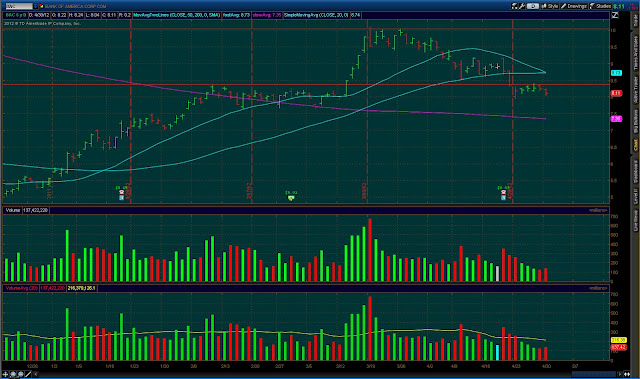Click the red 137.42 volume bubble
The width and height of the screenshot is (640, 379).
(618, 347)
